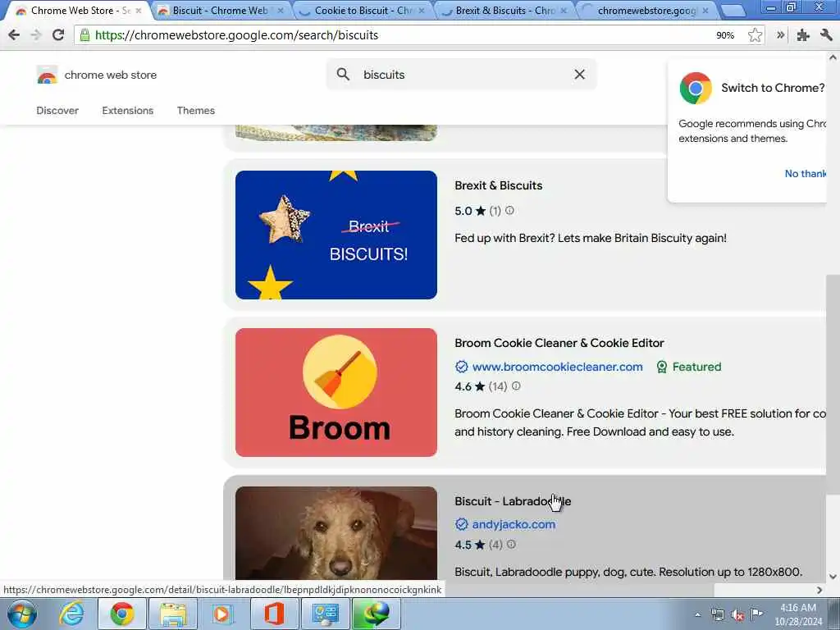
Task: Close the Brexit & Biscuits tab
Action: (563, 10)
